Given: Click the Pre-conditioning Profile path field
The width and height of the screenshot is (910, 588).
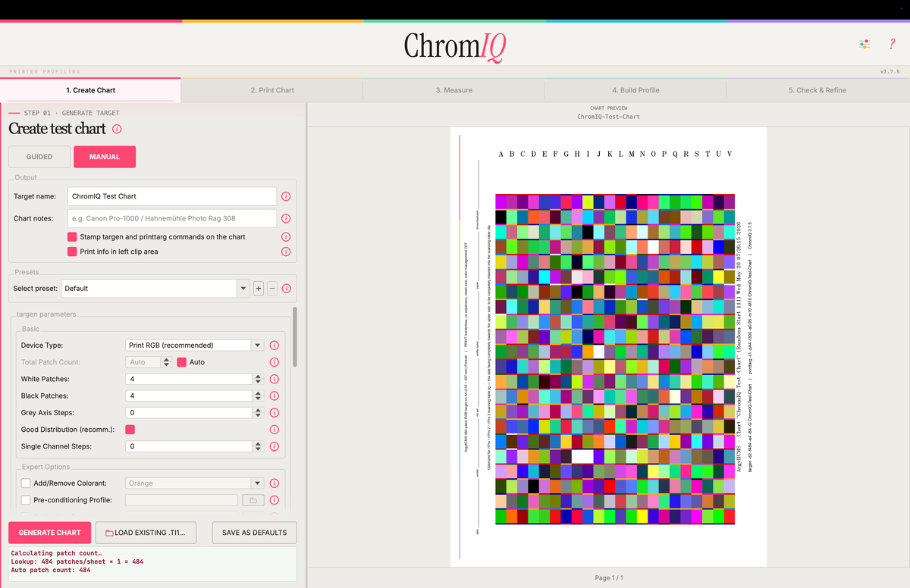Looking at the screenshot, I should 181,500.
